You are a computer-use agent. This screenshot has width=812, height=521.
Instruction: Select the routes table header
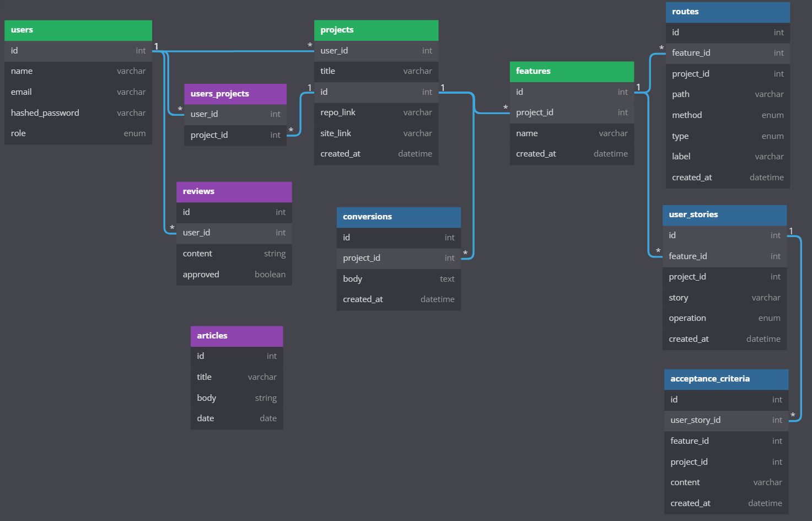(x=727, y=12)
